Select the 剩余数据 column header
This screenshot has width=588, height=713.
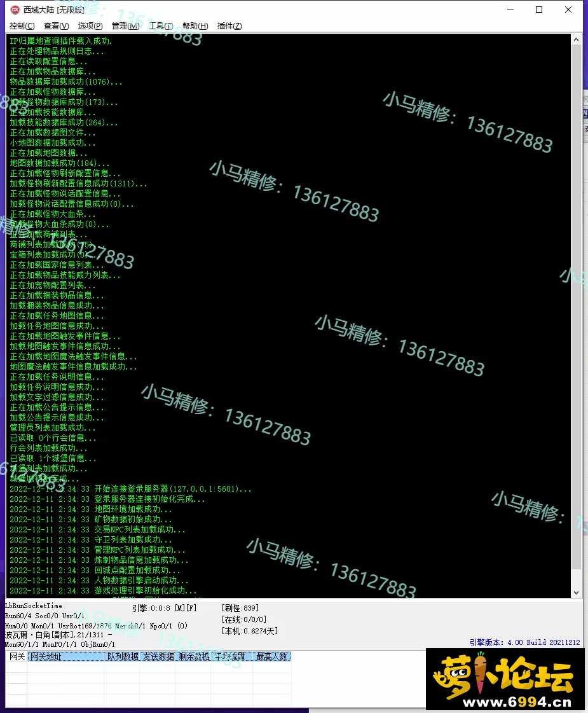tap(194, 656)
